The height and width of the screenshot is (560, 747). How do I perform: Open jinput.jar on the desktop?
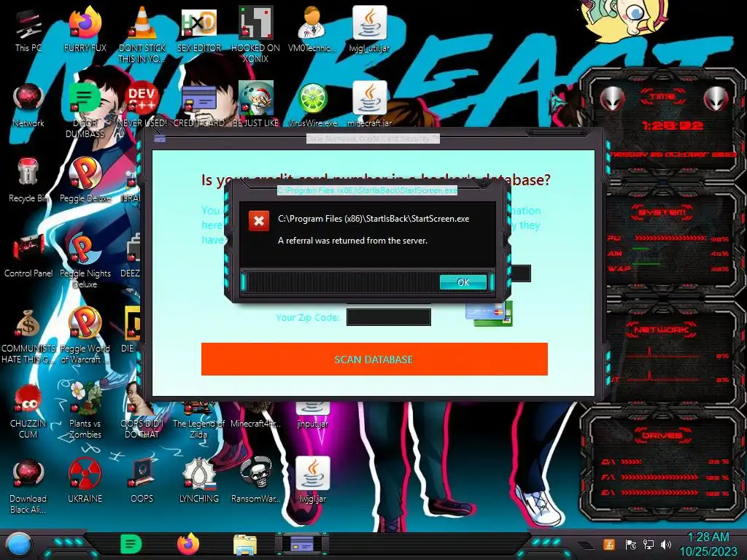tap(312, 415)
